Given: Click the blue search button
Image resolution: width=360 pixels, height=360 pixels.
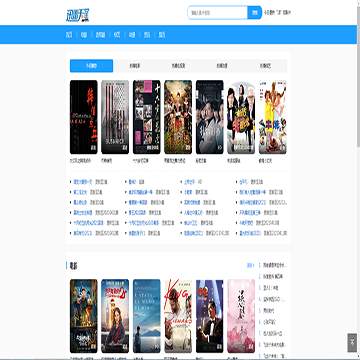Looking at the screenshot, I should click(x=255, y=13).
